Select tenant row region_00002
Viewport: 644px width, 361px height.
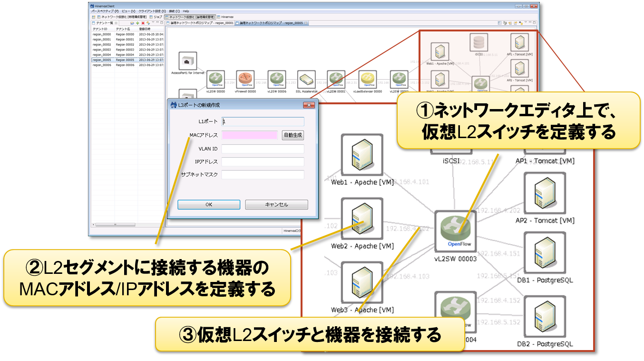pos(127,45)
